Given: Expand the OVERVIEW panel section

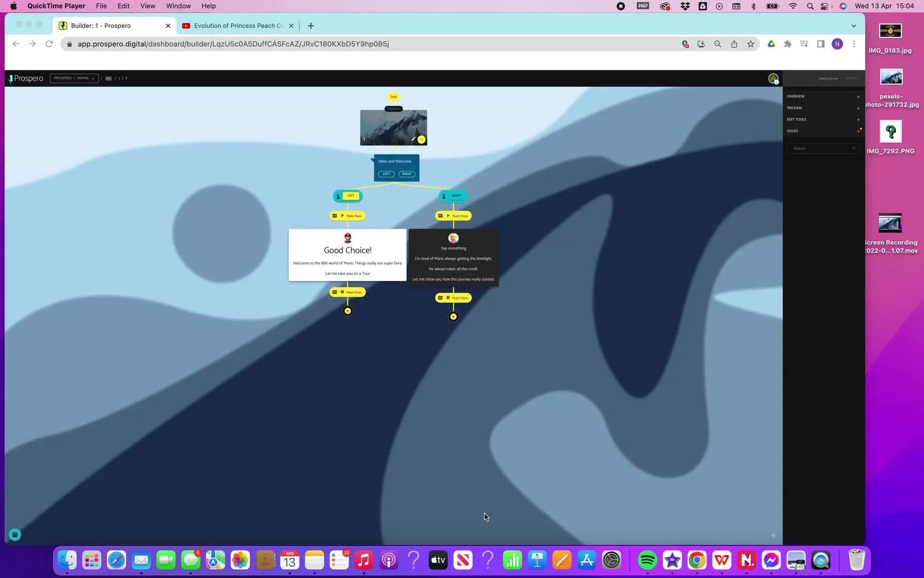Looking at the screenshot, I should [823, 96].
